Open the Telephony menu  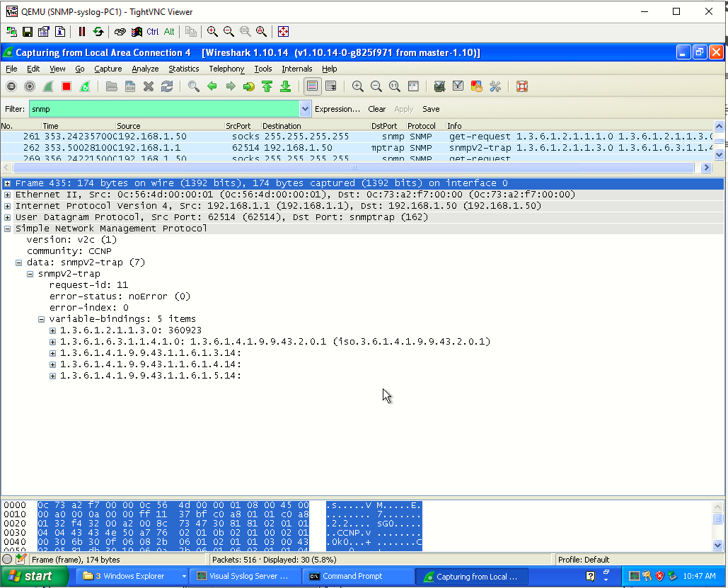click(226, 69)
